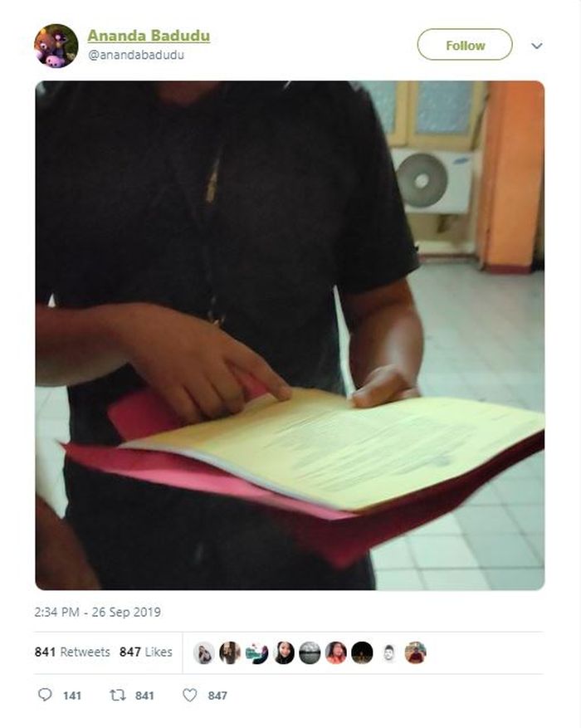Screen dimensions: 581x728
Task: Open the seventh liker's dark avatar
Action: 362,652
